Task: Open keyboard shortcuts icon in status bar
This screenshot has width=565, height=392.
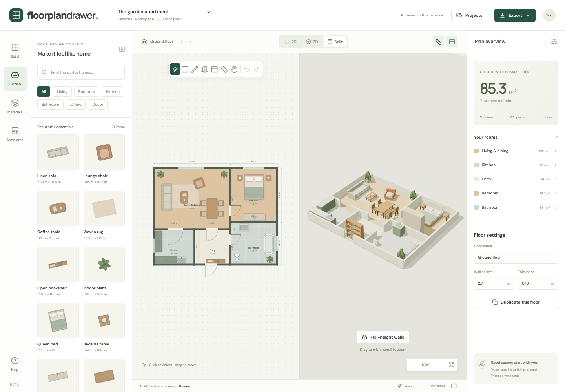Action: (x=454, y=386)
